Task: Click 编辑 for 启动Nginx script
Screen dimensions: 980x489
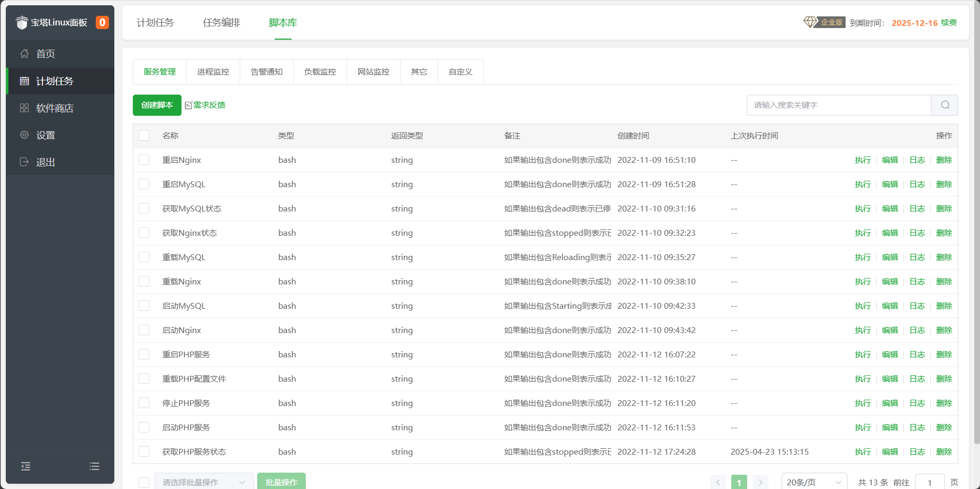Action: point(890,330)
